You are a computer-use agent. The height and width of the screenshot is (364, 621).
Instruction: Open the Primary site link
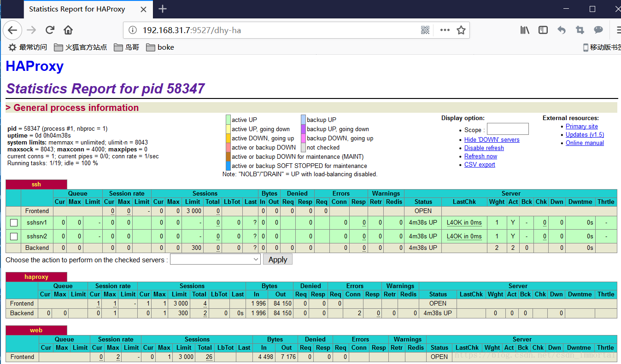(x=582, y=127)
